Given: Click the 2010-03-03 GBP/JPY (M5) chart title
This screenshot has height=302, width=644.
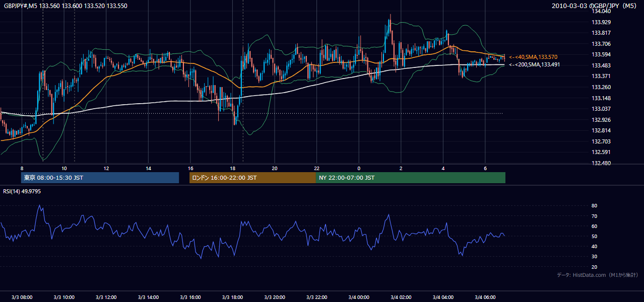Looking at the screenshot, I should tap(595, 6).
